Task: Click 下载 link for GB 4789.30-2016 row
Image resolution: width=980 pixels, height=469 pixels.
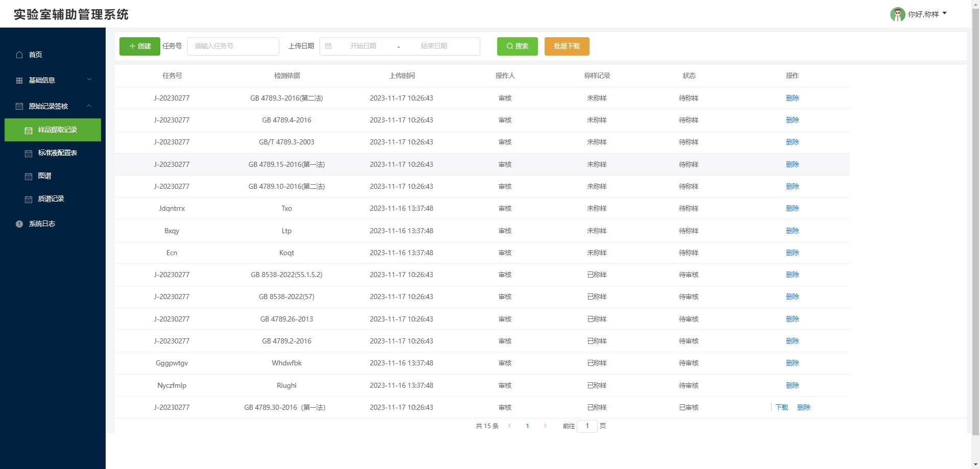Action: pos(781,407)
